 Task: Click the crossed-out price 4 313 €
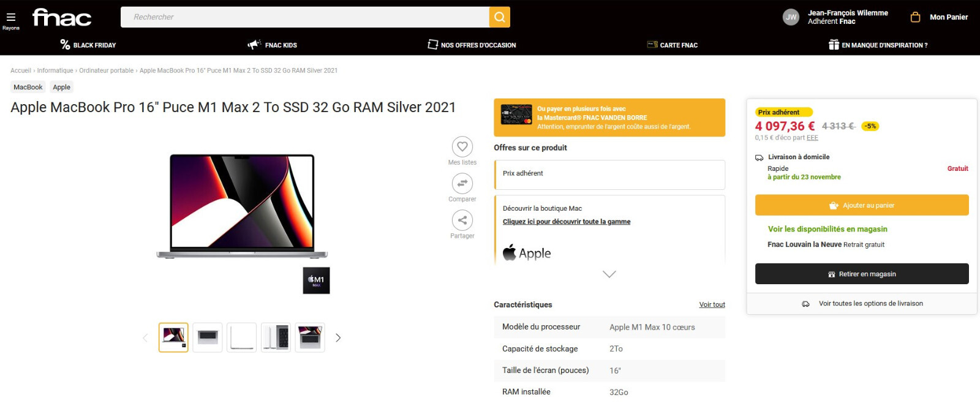pos(838,126)
